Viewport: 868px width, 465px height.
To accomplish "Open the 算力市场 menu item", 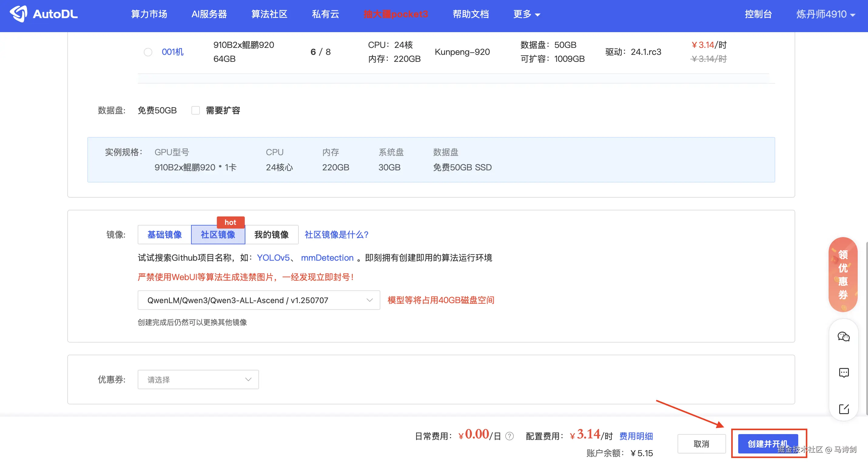I will tap(149, 14).
